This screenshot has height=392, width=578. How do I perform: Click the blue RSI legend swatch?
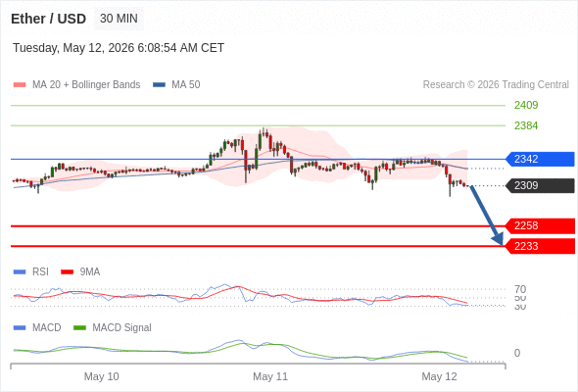coord(20,272)
